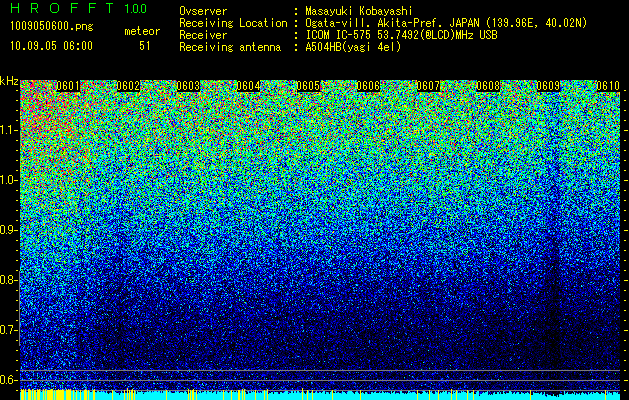Click the 0.9 frequency axis label
Viewport: 629px width, 400px height.
(x=9, y=230)
